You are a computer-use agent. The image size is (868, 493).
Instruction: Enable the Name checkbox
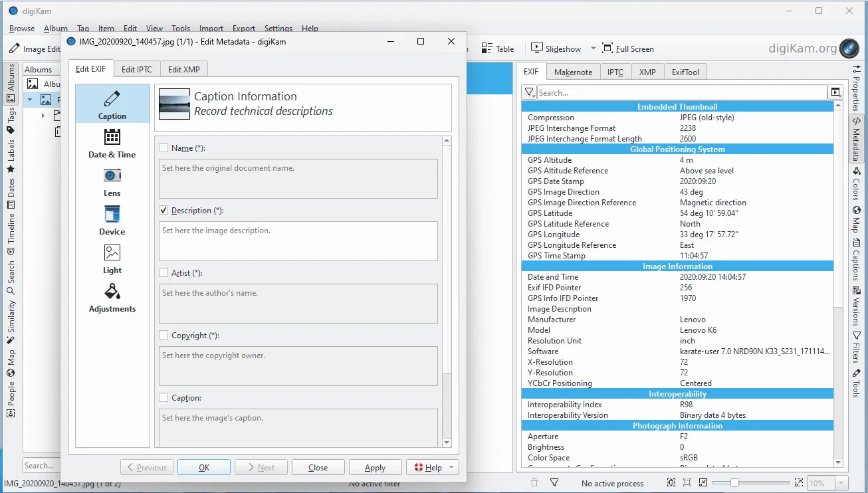[163, 148]
